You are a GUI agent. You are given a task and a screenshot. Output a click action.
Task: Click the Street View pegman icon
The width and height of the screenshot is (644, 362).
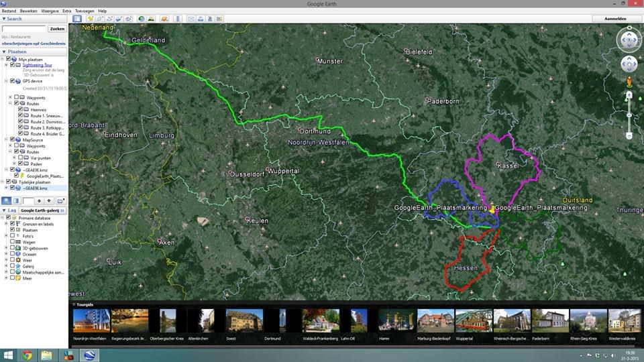pyautogui.click(x=629, y=82)
